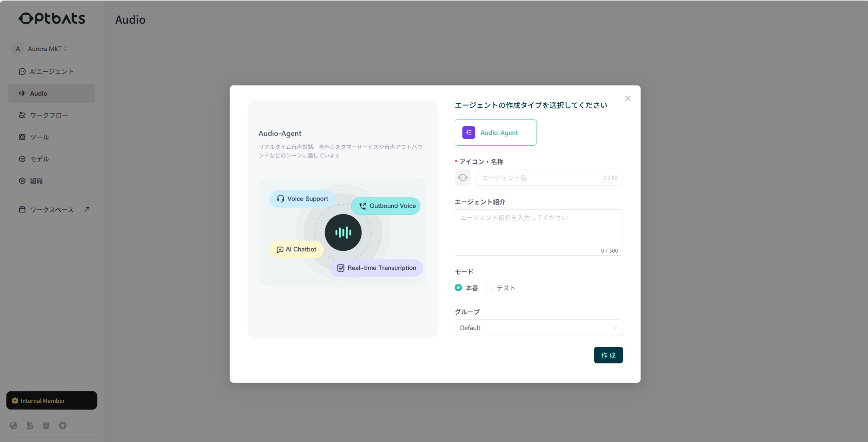Open the AIエージェント sidebar menu
The height and width of the screenshot is (442, 868).
point(52,71)
